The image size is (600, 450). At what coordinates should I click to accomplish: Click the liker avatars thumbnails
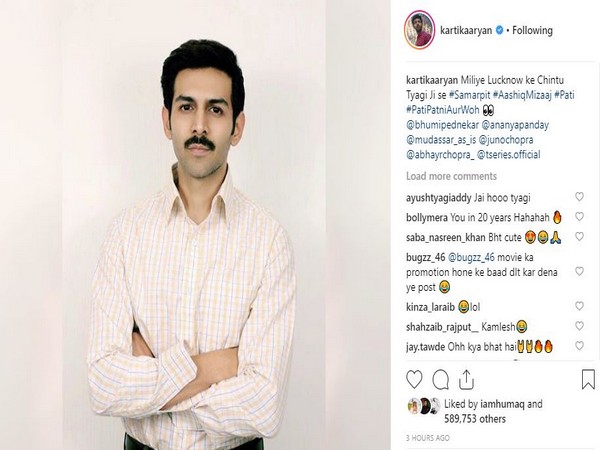(x=424, y=406)
